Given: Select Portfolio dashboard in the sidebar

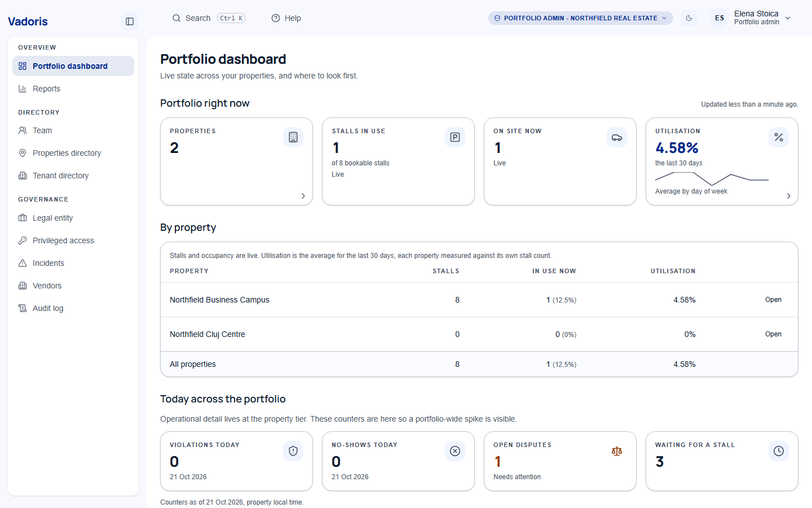Looking at the screenshot, I should tap(73, 66).
